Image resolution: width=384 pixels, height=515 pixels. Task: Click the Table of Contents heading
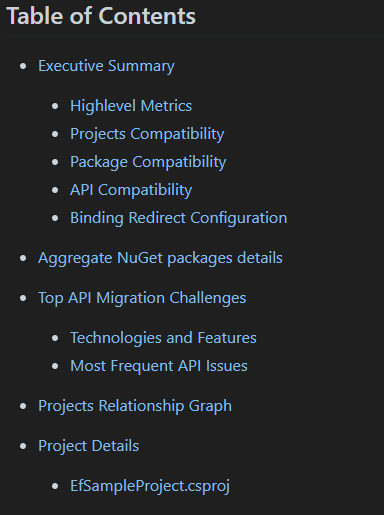point(101,16)
